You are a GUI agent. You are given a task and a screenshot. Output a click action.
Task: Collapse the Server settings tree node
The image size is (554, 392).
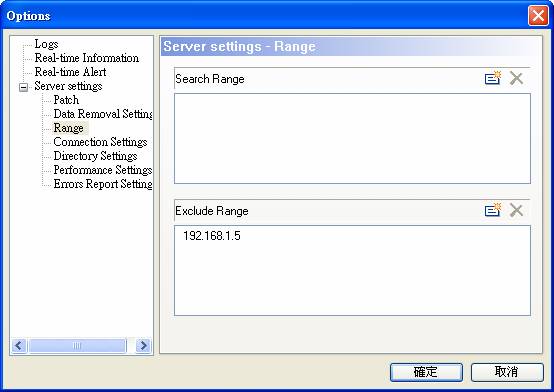click(x=23, y=87)
